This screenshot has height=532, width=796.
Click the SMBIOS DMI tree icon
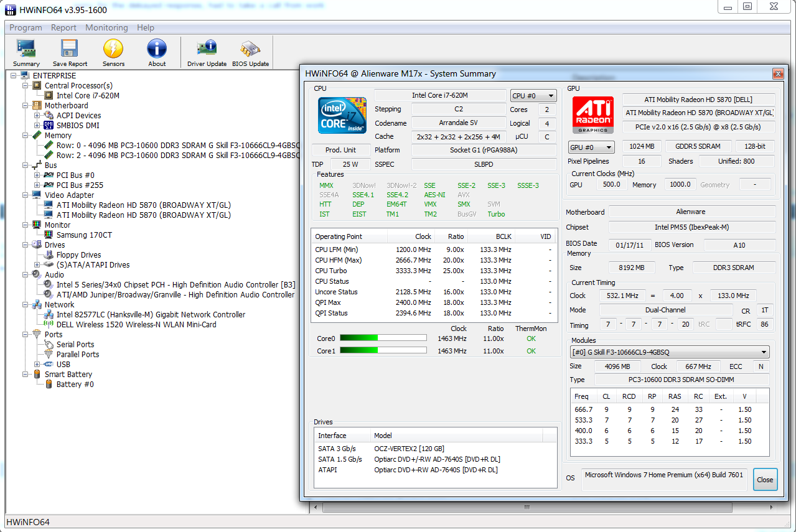49,125
